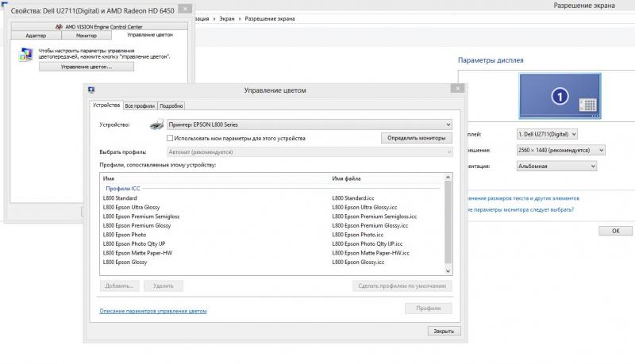The height and width of the screenshot is (364, 635).
Task: Click the AMD logo on Control Center tab
Action: [x=59, y=27]
